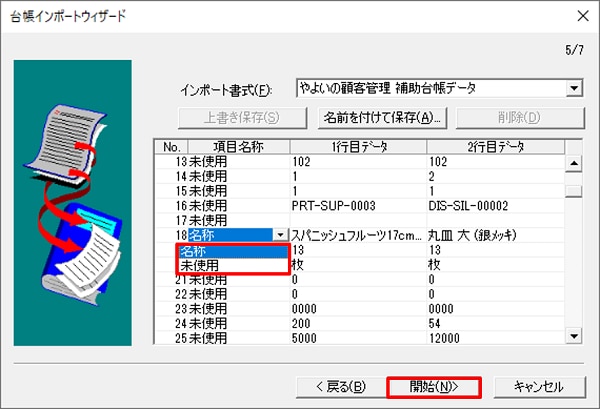
Task: Click the wizard document illustration image
Action: click(73, 203)
